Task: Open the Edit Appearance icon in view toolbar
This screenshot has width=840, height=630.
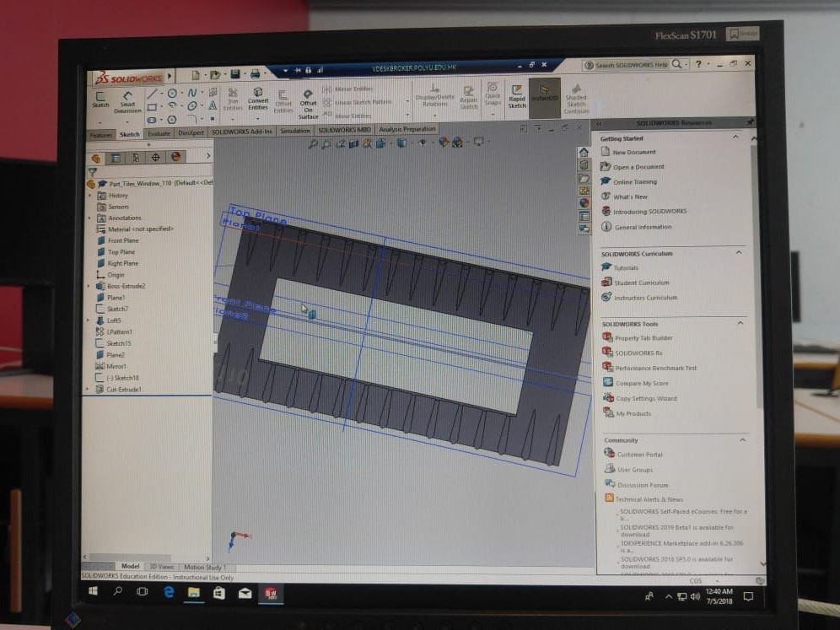Action: point(443,142)
